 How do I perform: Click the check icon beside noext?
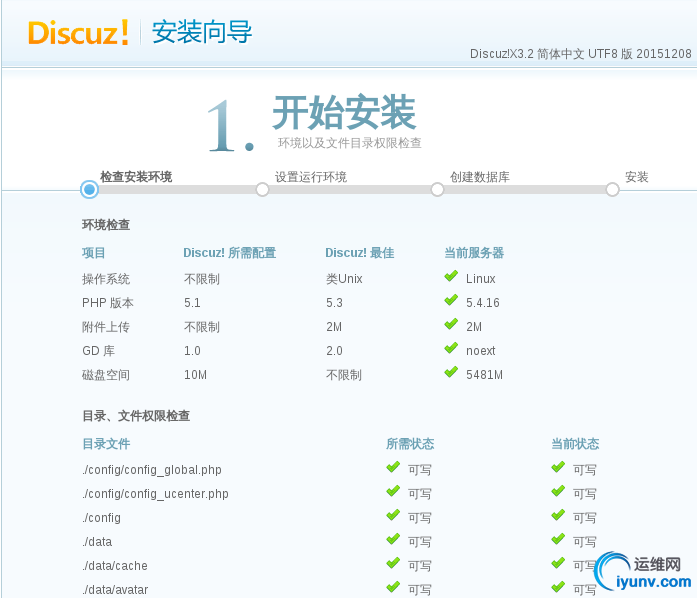coord(451,348)
